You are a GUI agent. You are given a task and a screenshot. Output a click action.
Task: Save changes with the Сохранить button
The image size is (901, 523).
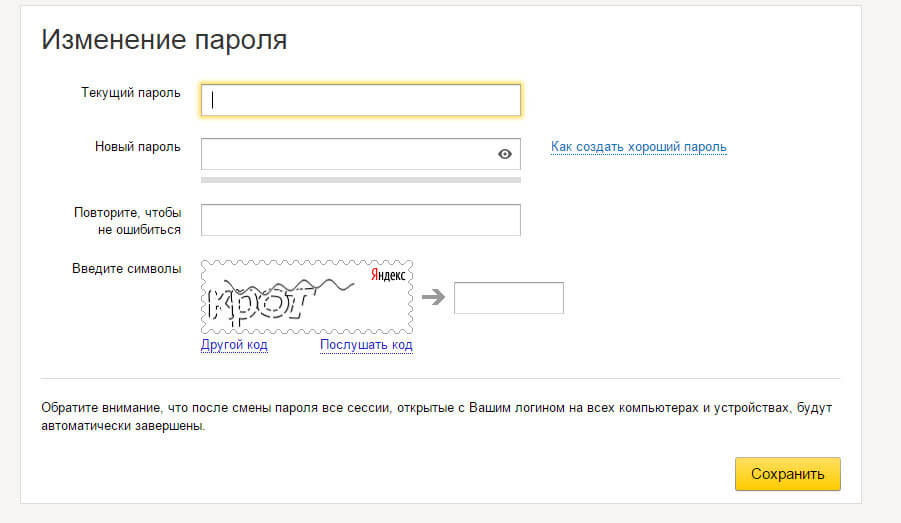pyautogui.click(x=787, y=474)
